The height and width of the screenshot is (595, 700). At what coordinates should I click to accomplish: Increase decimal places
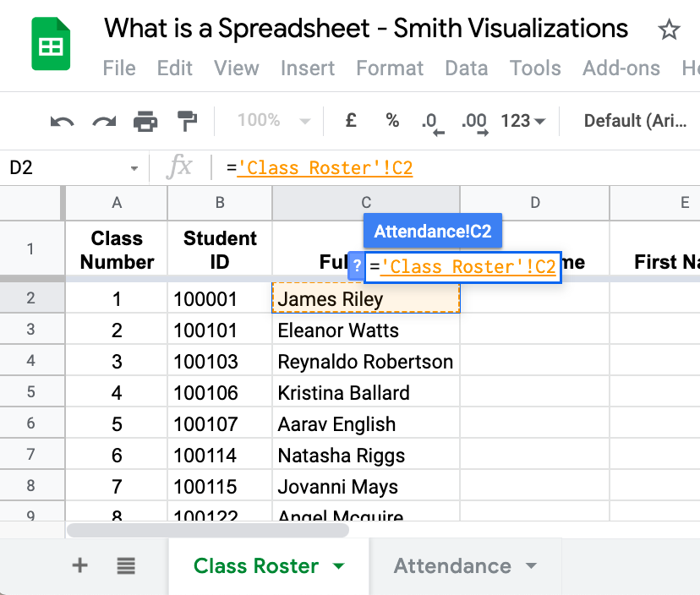tap(474, 123)
